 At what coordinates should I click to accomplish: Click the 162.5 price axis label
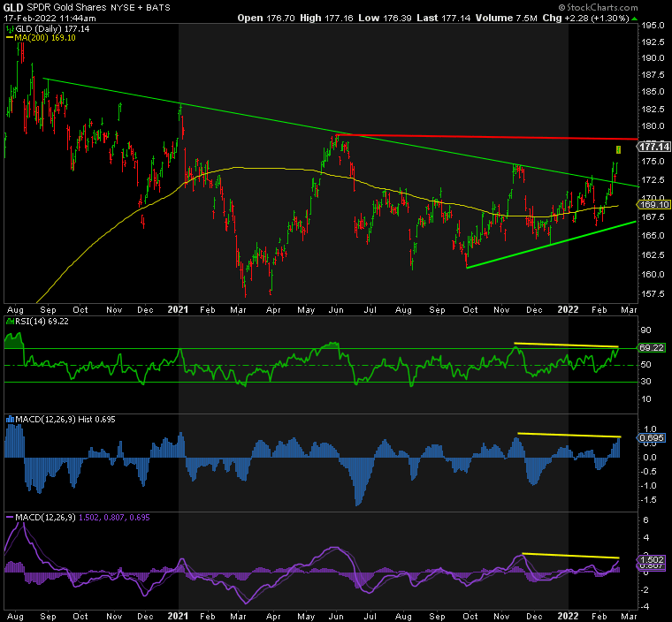click(653, 254)
